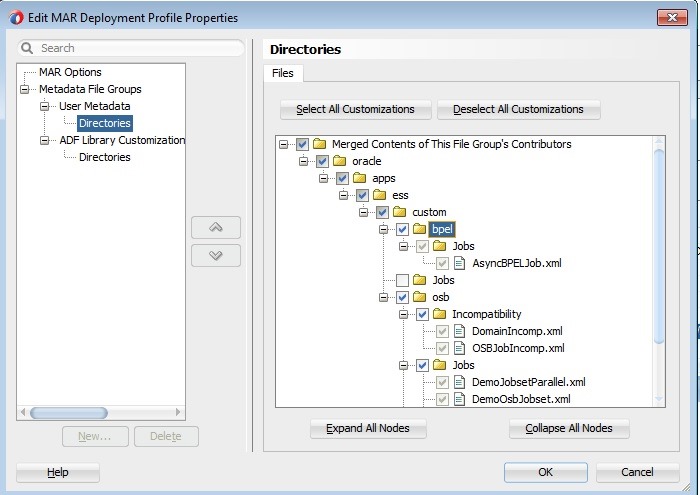Click the oracle folder icon
This screenshot has height=495, width=700.
[x=340, y=161]
